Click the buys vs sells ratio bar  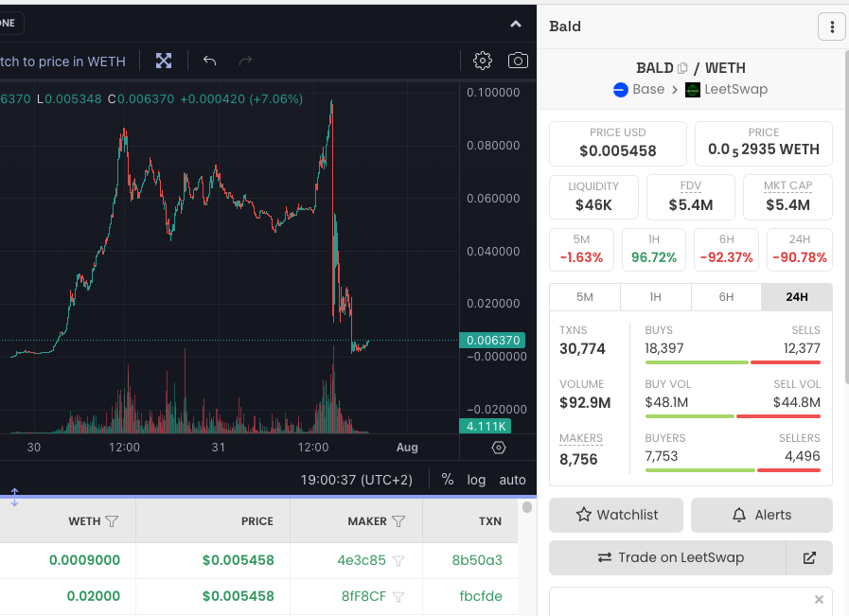[x=733, y=362]
